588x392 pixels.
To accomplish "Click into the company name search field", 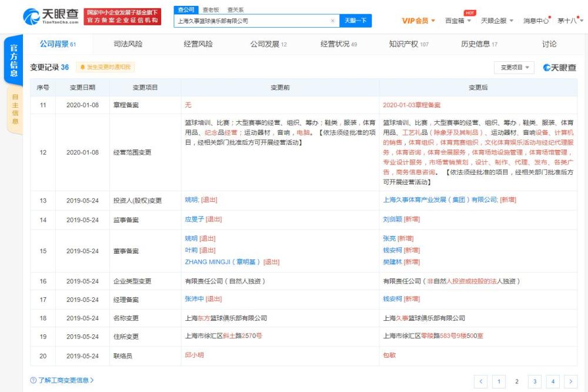I will [253, 21].
